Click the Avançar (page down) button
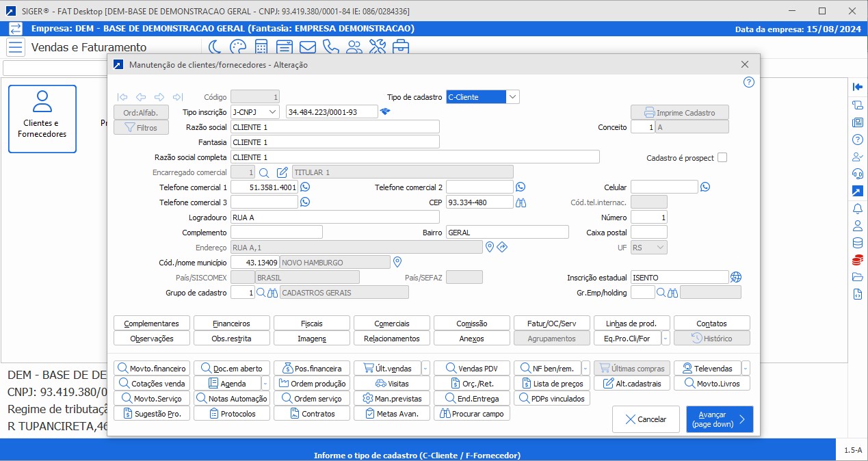 click(719, 419)
